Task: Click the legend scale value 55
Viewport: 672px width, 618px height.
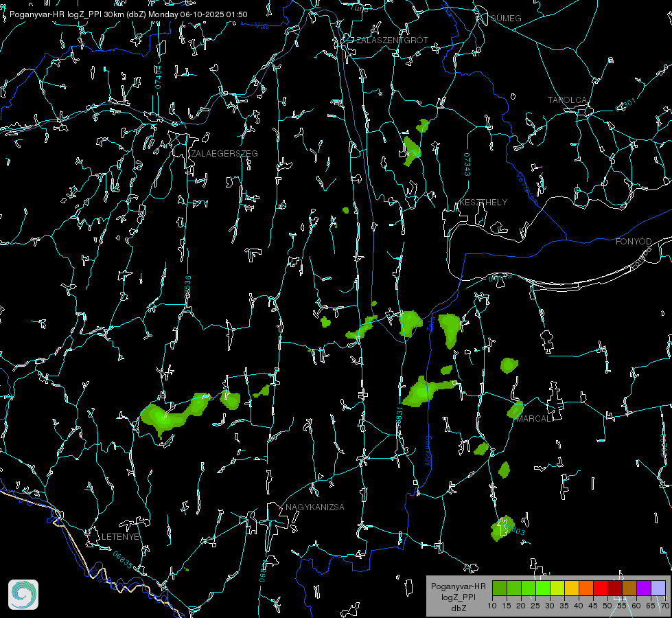Action: (621, 606)
